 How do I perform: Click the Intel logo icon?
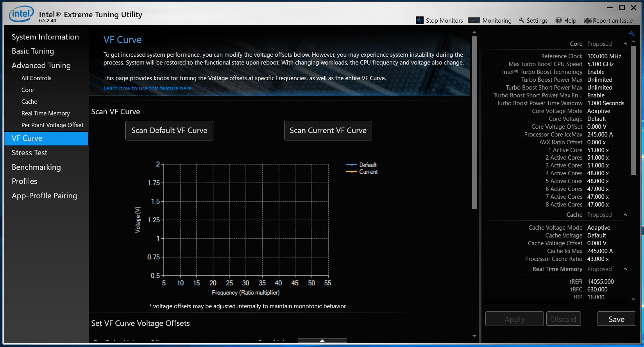click(x=21, y=14)
